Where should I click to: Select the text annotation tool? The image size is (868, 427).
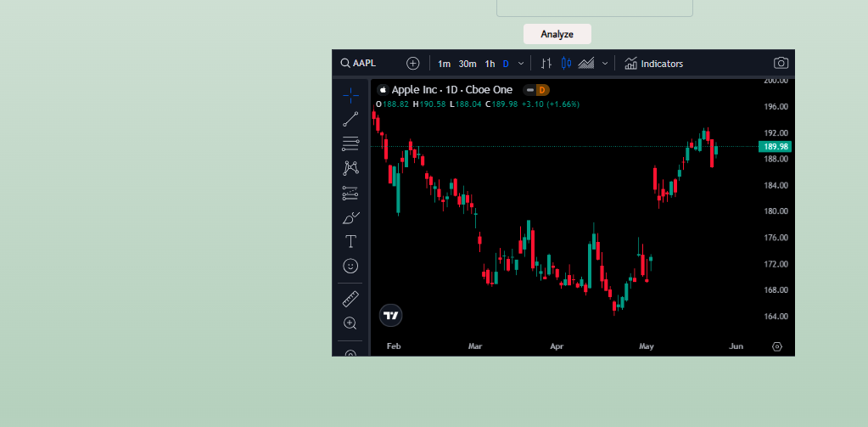tap(350, 241)
